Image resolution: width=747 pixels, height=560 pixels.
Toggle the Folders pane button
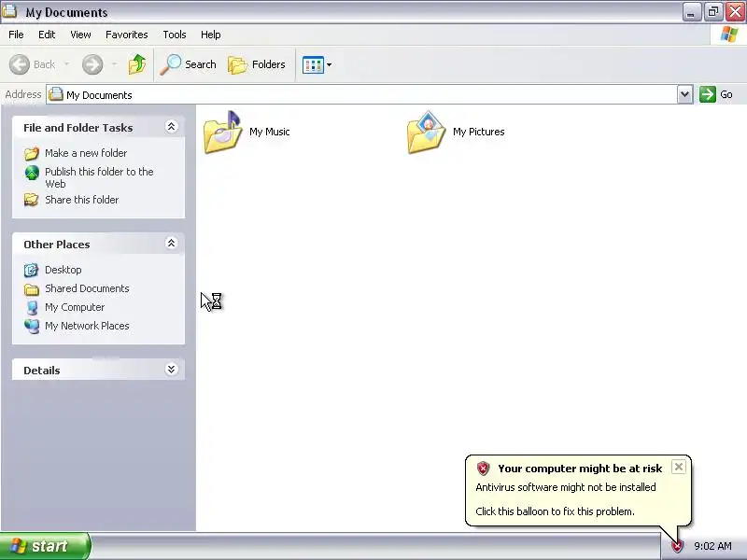tap(257, 64)
